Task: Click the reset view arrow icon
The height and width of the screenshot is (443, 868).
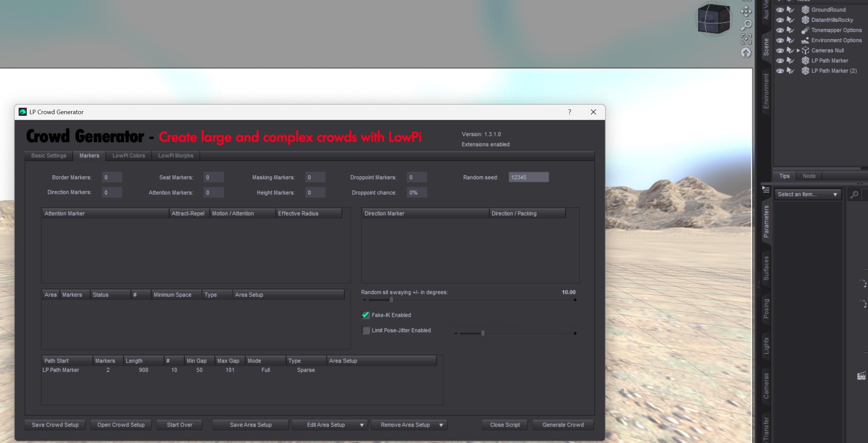Action: pos(746,53)
